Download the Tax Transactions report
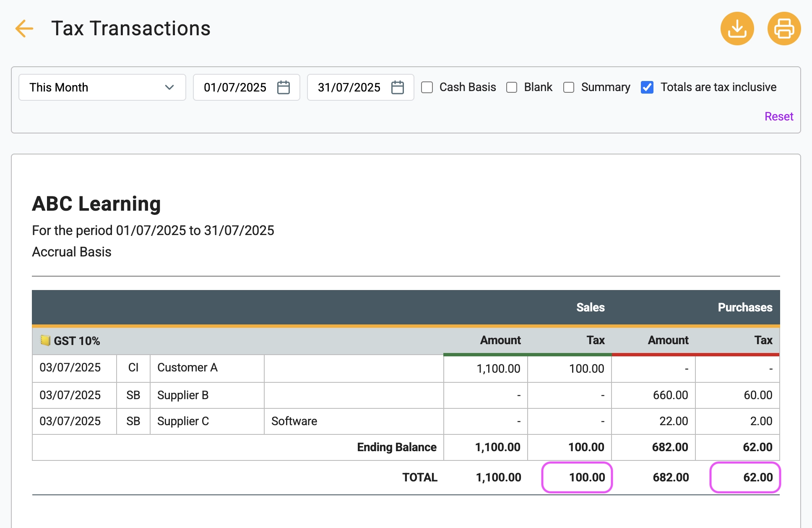The height and width of the screenshot is (528, 812). tap(737, 29)
